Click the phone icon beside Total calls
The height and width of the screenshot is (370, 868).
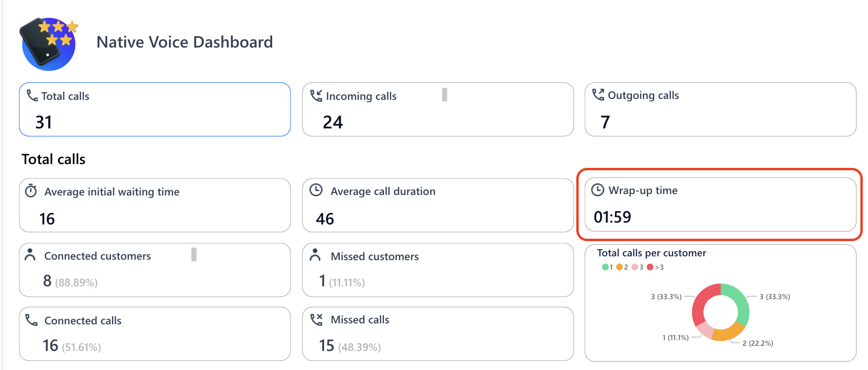pos(32,96)
